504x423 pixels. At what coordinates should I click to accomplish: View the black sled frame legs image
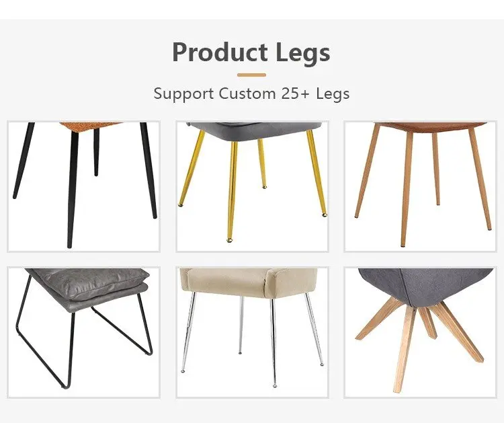tap(83, 332)
